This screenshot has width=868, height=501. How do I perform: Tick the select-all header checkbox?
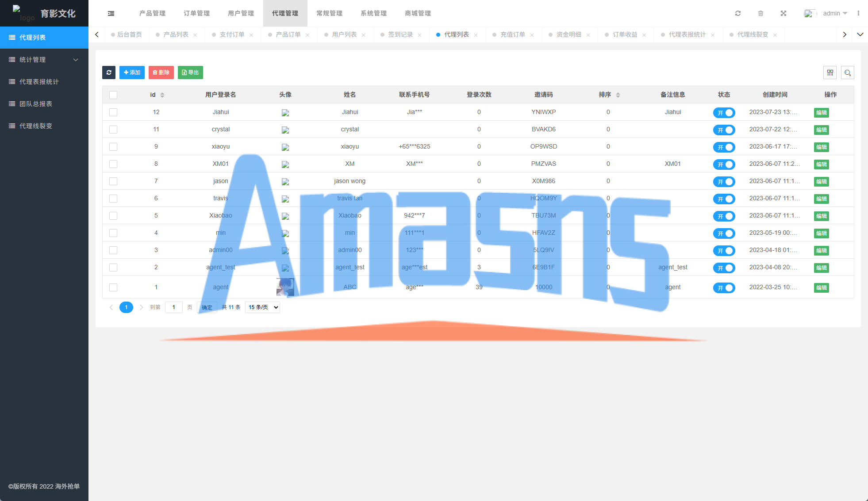tap(113, 95)
